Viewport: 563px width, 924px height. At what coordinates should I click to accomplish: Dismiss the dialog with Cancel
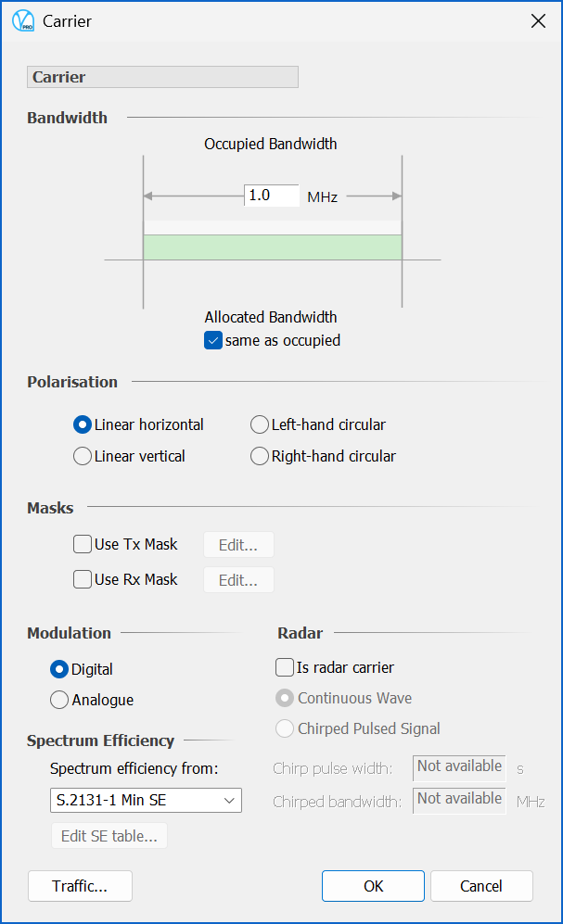pos(481,886)
